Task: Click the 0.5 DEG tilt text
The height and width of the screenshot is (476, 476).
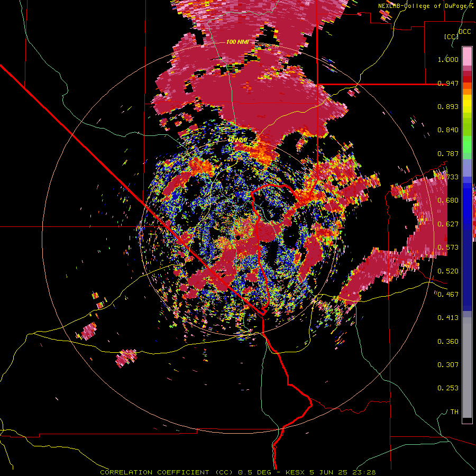Action: pos(255,472)
